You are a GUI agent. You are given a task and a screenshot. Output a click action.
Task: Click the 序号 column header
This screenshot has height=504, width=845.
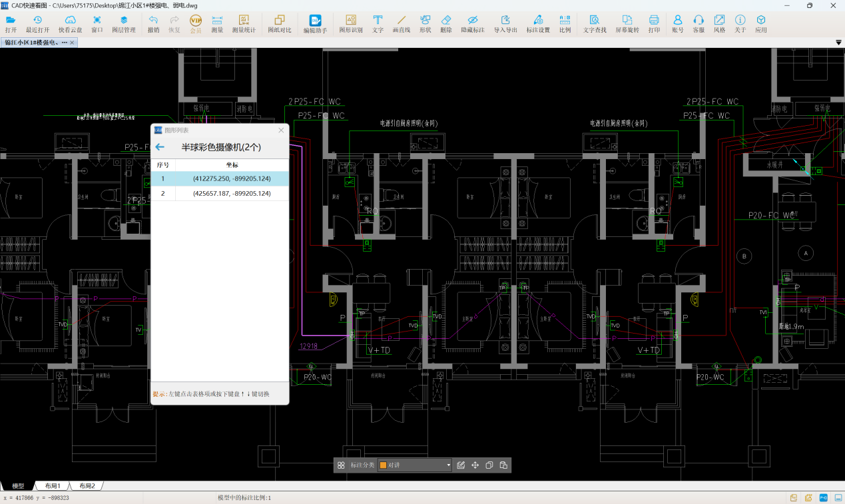(x=163, y=164)
